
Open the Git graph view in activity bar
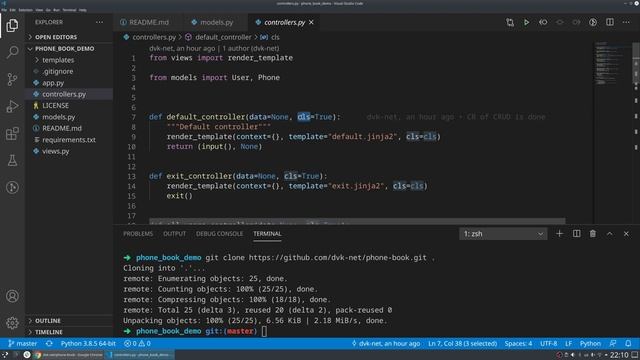click(x=12, y=187)
